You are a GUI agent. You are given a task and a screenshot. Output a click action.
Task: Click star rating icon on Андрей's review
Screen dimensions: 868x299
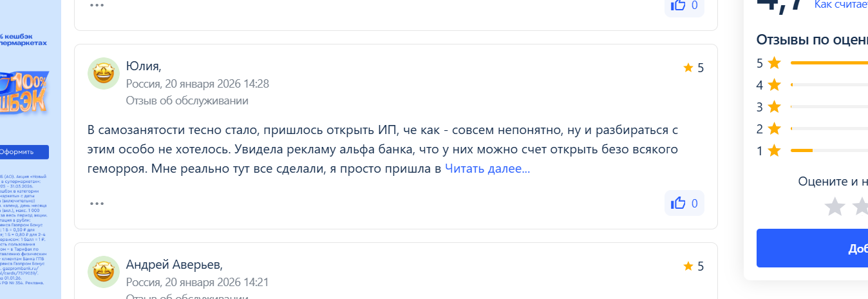click(688, 266)
